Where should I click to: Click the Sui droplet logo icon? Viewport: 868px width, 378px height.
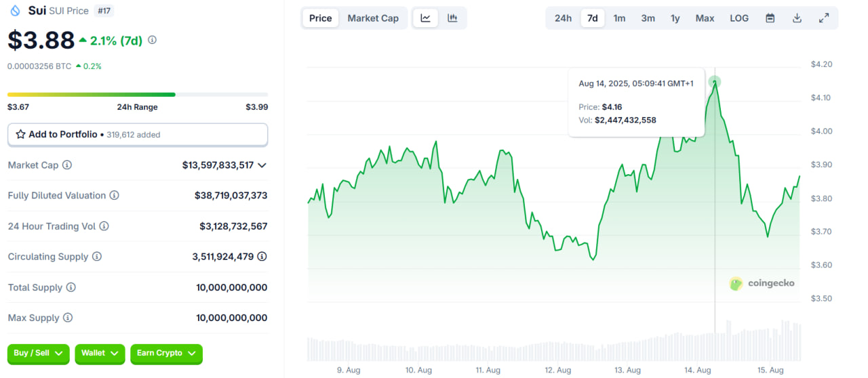(x=15, y=11)
